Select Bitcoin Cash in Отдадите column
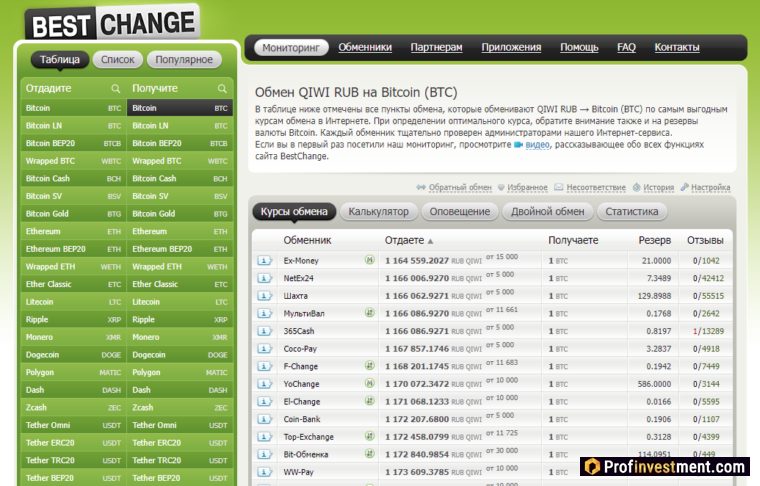The width and height of the screenshot is (760, 486). (74, 179)
